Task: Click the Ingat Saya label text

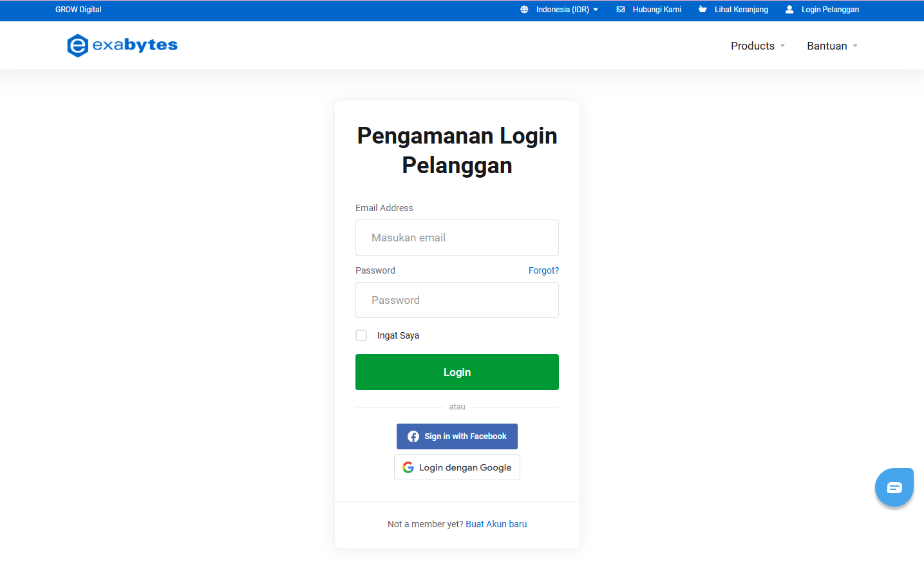Action: [398, 335]
